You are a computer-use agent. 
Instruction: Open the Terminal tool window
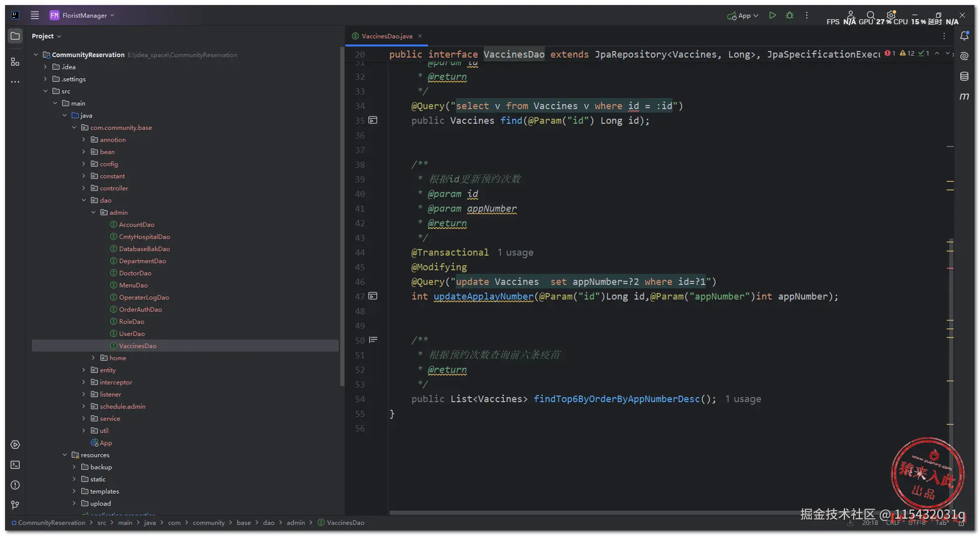tap(15, 465)
